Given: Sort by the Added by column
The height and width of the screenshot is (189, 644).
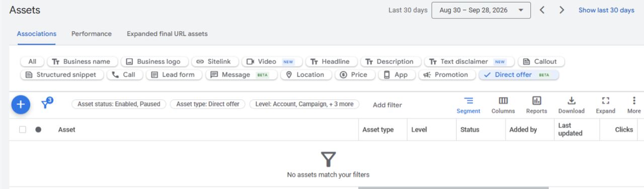Looking at the screenshot, I should coord(523,130).
